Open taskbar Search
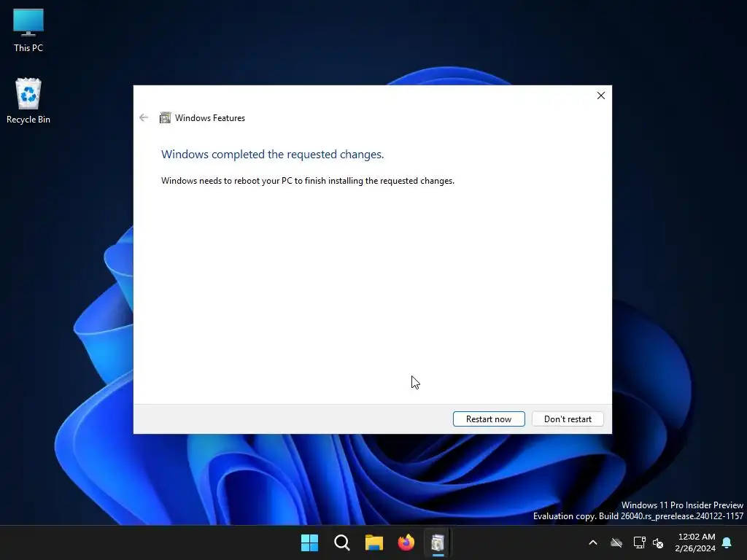The height and width of the screenshot is (560, 747). pyautogui.click(x=342, y=542)
